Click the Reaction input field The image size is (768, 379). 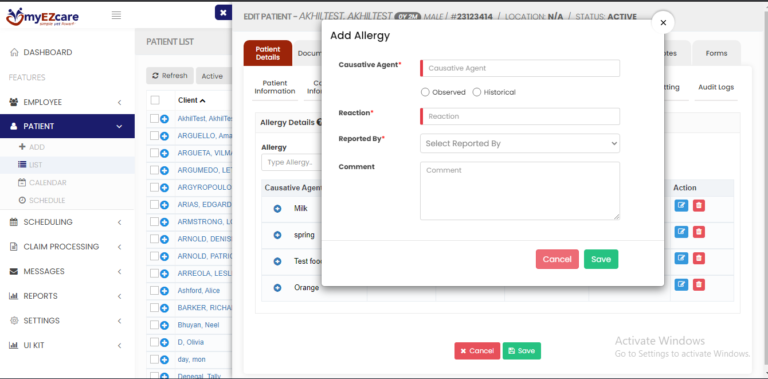click(x=520, y=116)
